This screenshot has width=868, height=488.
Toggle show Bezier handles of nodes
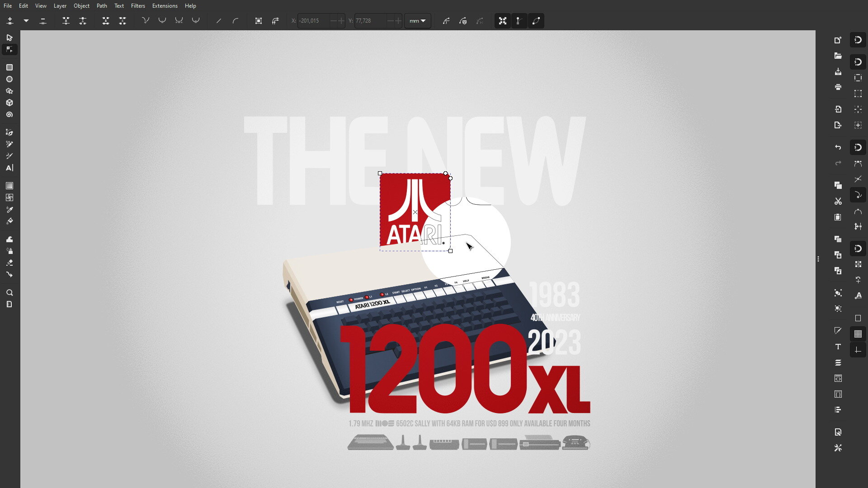519,21
